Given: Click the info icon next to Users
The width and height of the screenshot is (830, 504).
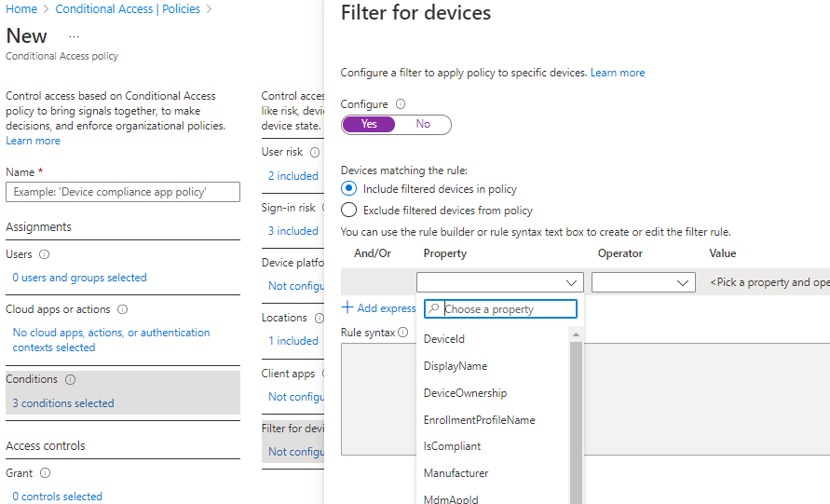Looking at the screenshot, I should click(x=45, y=254).
